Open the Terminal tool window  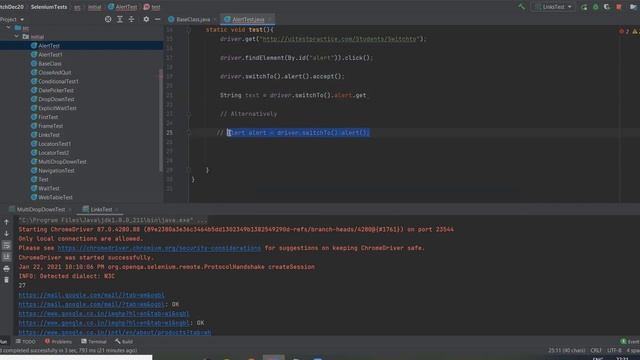(94, 342)
